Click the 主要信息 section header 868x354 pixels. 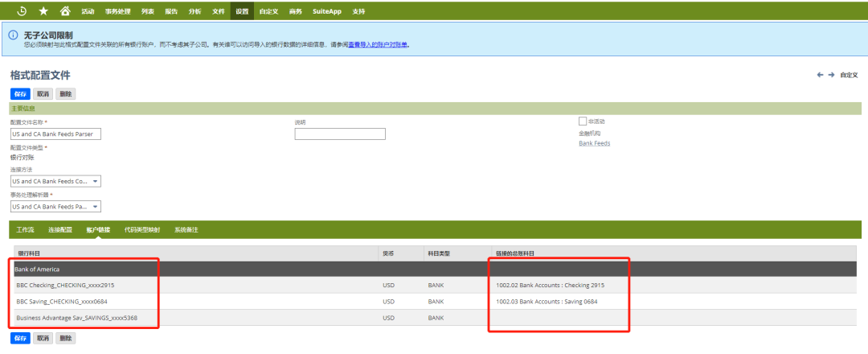coord(436,109)
